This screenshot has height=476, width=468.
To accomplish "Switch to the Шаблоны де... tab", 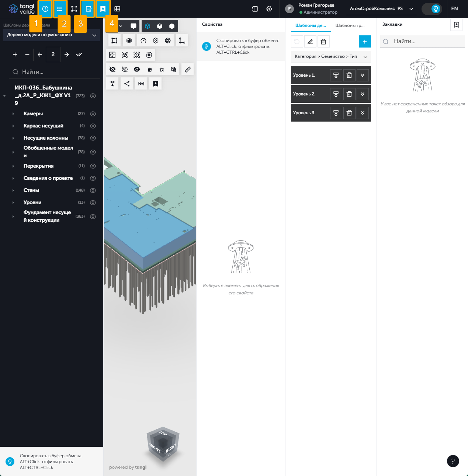I will point(311,25).
